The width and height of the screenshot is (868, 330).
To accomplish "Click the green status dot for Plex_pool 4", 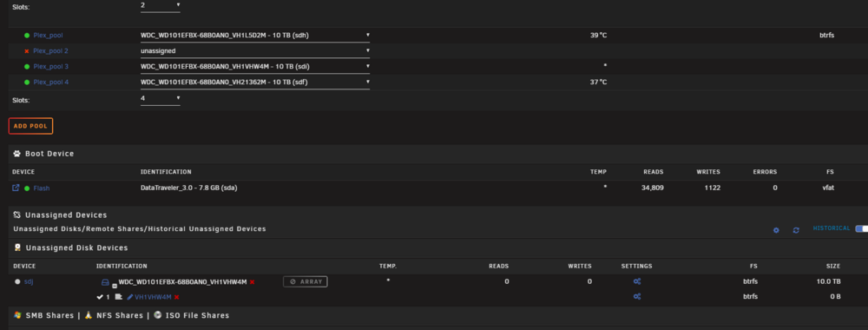I will [x=27, y=82].
